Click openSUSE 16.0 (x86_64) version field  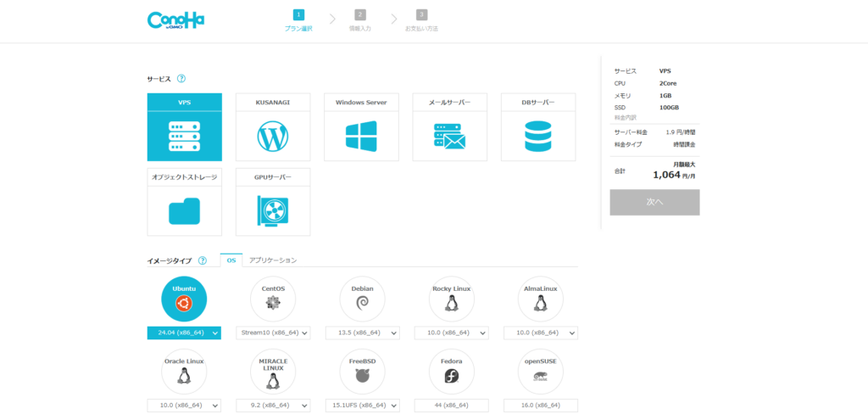pos(541,406)
